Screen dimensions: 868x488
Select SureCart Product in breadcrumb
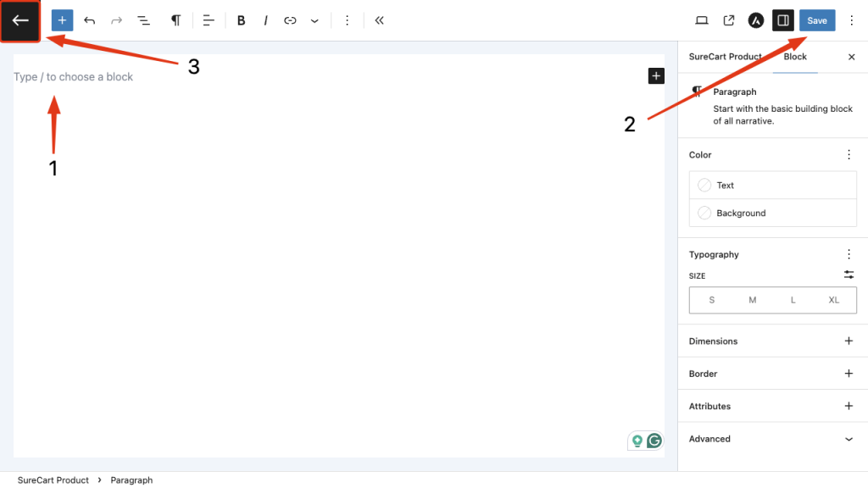click(53, 480)
